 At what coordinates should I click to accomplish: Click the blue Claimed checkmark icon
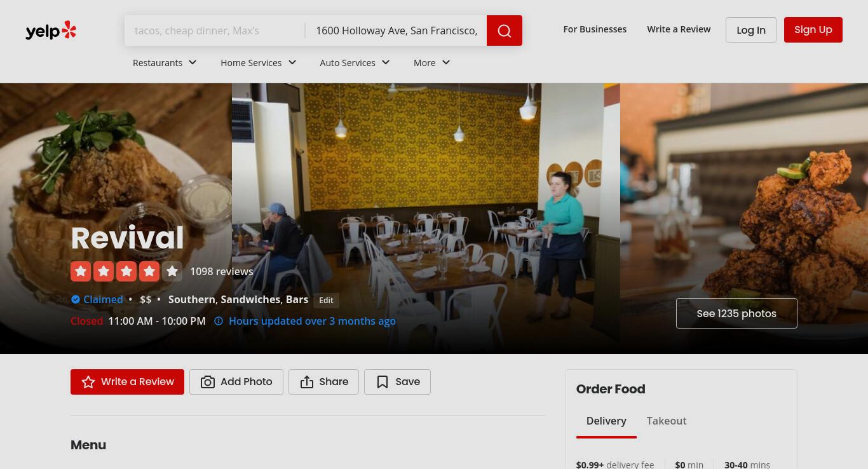click(x=76, y=299)
